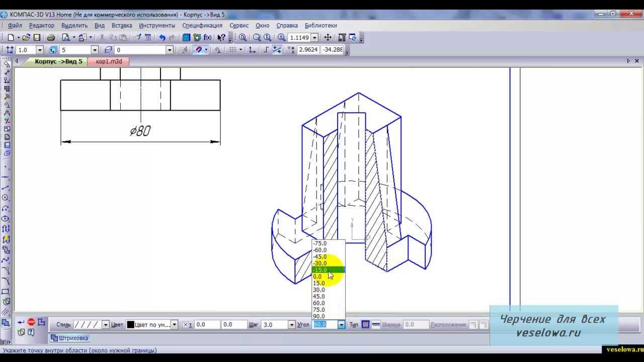Select the rectangle tool in left toolbar
The height and width of the screenshot is (362, 644).
pyautogui.click(x=7, y=292)
